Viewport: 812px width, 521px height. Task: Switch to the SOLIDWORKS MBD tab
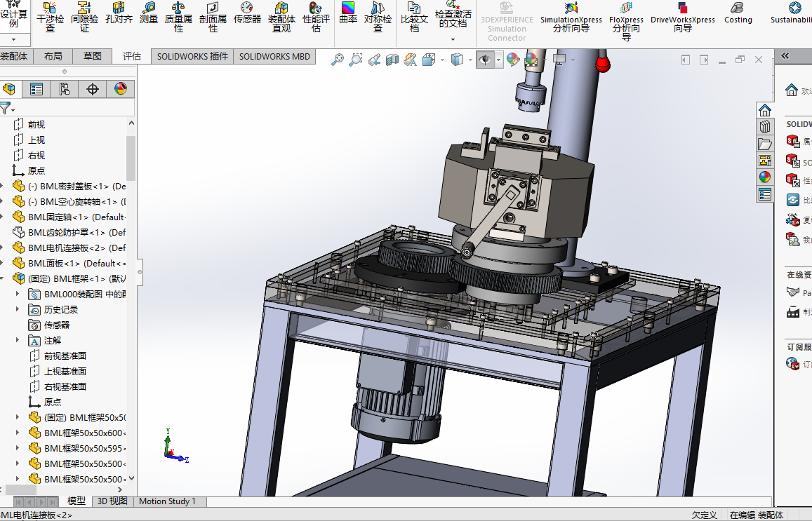pos(274,56)
